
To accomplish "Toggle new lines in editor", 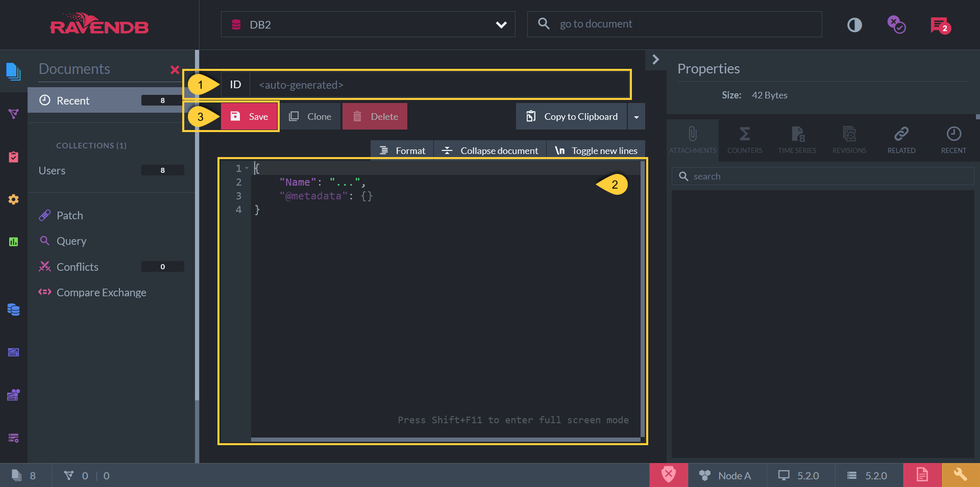I will 596,150.
